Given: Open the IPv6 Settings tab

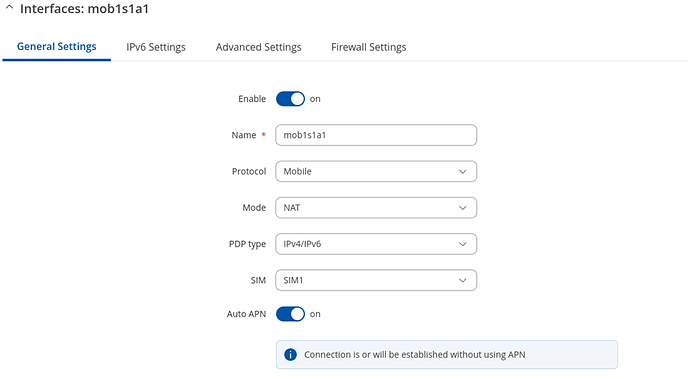Looking at the screenshot, I should tap(156, 47).
